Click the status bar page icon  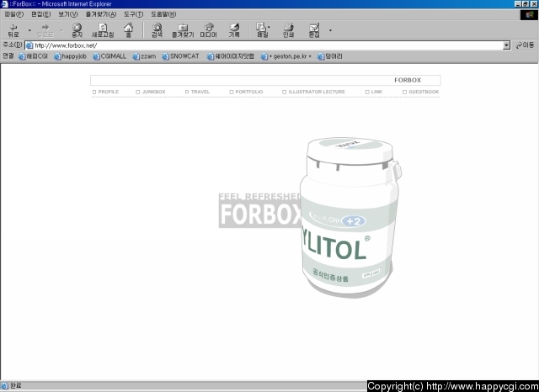coord(5,386)
